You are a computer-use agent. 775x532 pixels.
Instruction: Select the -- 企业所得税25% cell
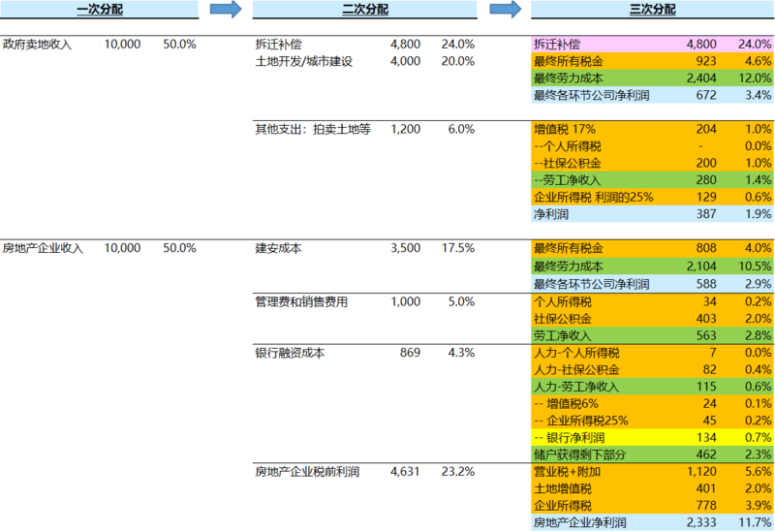[580, 421]
